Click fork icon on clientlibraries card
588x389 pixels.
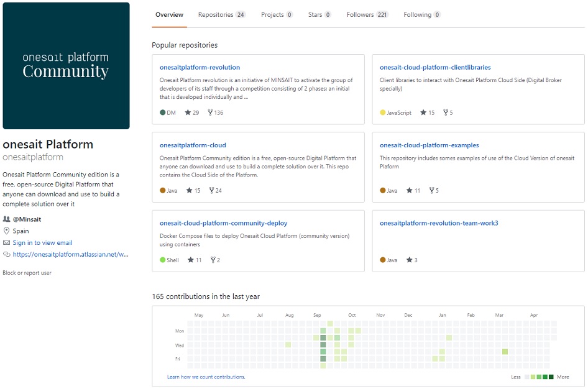(446, 112)
